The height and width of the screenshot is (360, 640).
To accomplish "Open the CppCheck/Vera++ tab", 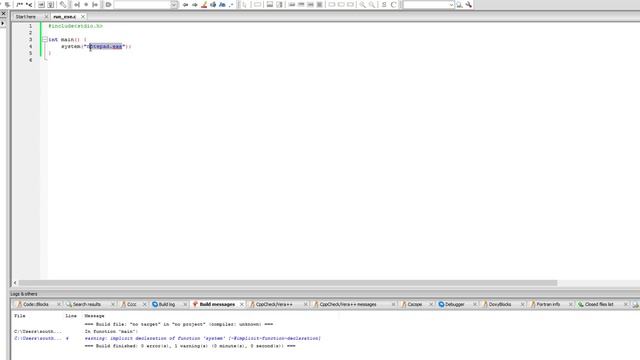I will [274, 304].
